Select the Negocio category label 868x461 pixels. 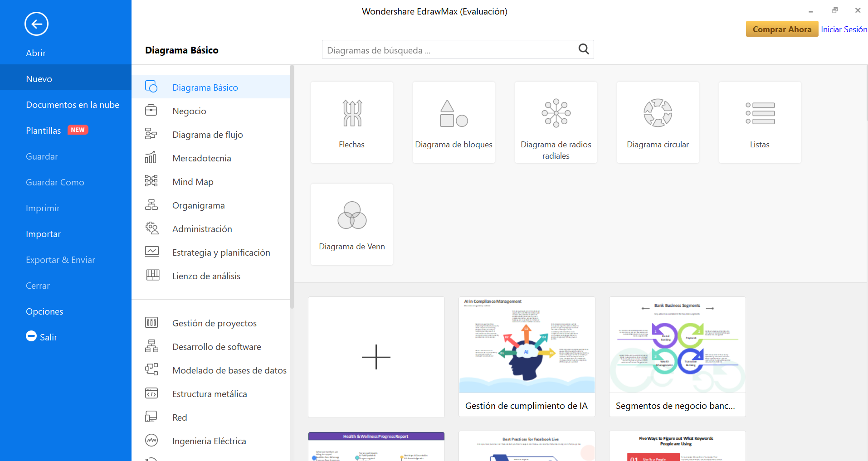click(189, 111)
